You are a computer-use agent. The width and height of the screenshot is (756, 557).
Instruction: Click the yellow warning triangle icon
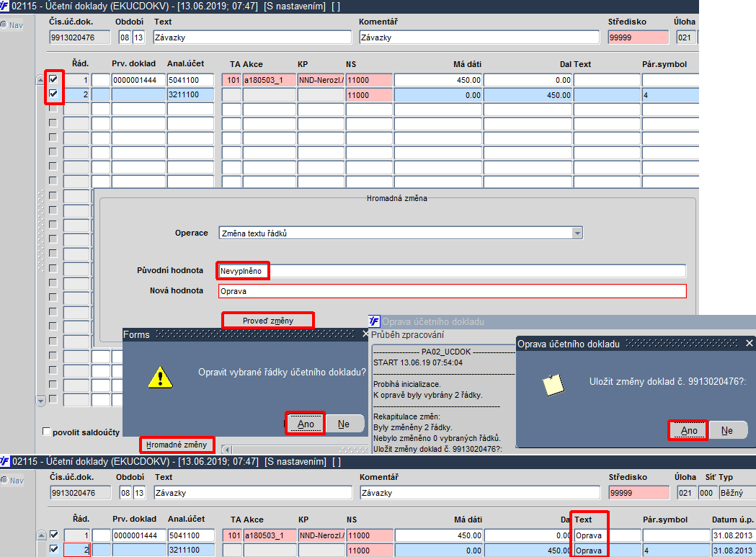[160, 377]
